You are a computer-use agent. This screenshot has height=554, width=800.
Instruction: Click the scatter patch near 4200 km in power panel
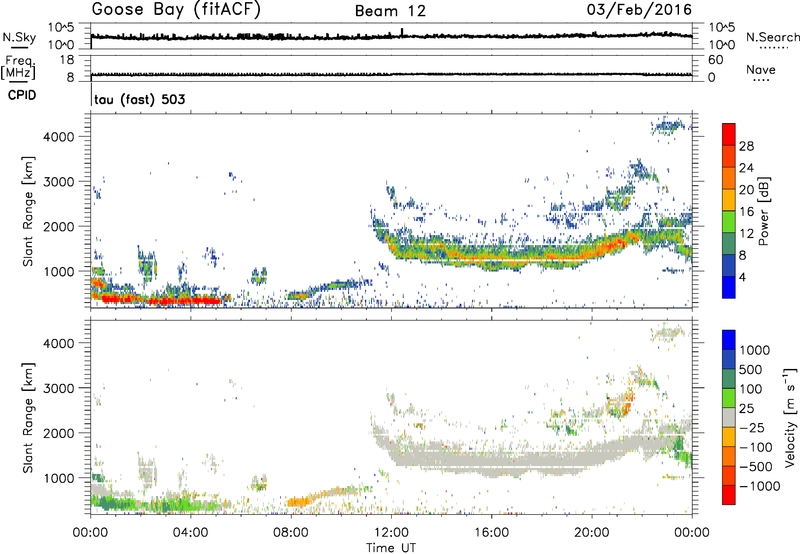point(667,125)
